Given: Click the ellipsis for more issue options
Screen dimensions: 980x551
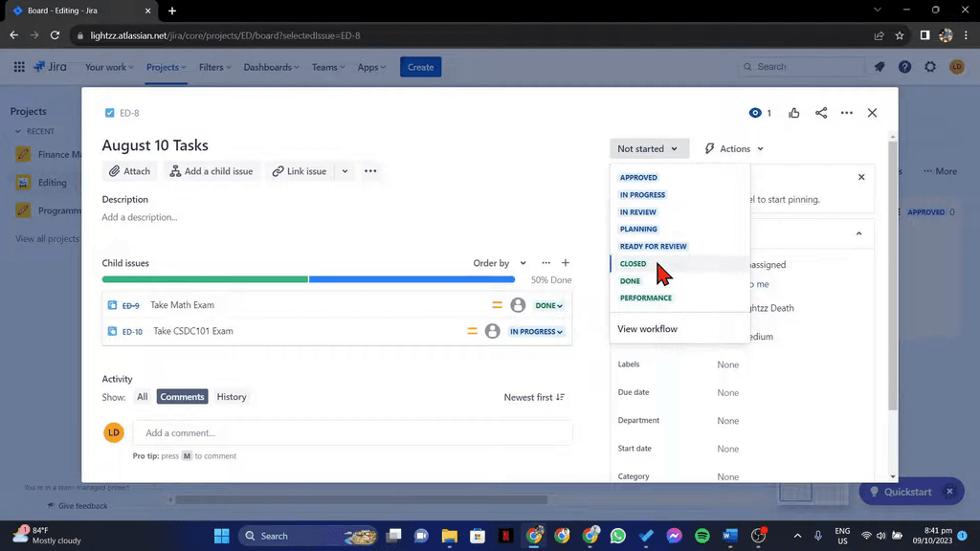Looking at the screenshot, I should point(846,112).
